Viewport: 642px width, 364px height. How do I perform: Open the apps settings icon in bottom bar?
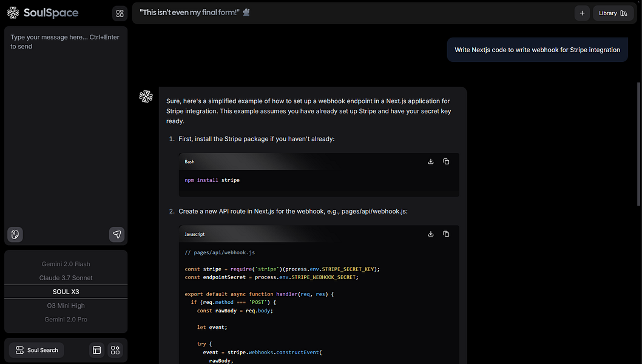pyautogui.click(x=115, y=350)
